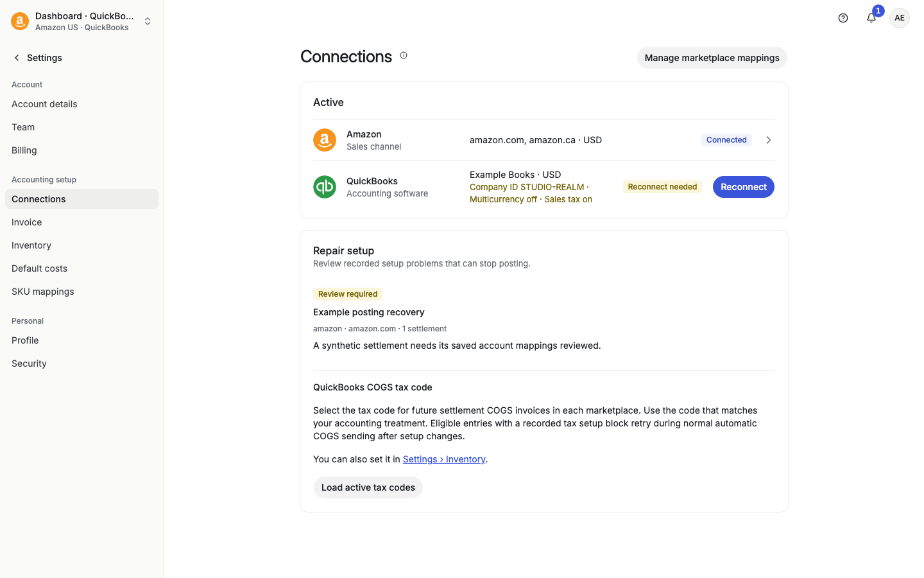Screen dimensions: 924x578
Task: Click the Amazon logo in the workspace switcher
Action: click(20, 21)
